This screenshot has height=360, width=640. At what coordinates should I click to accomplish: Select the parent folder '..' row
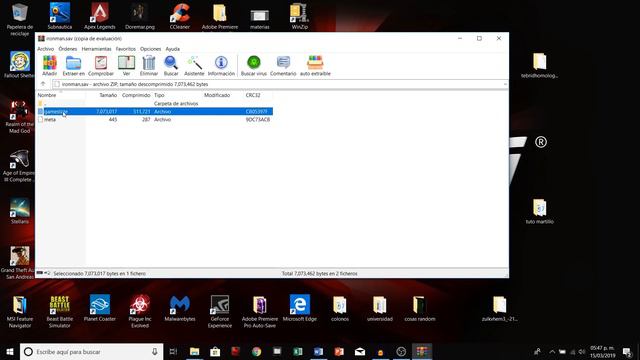[x=155, y=104]
